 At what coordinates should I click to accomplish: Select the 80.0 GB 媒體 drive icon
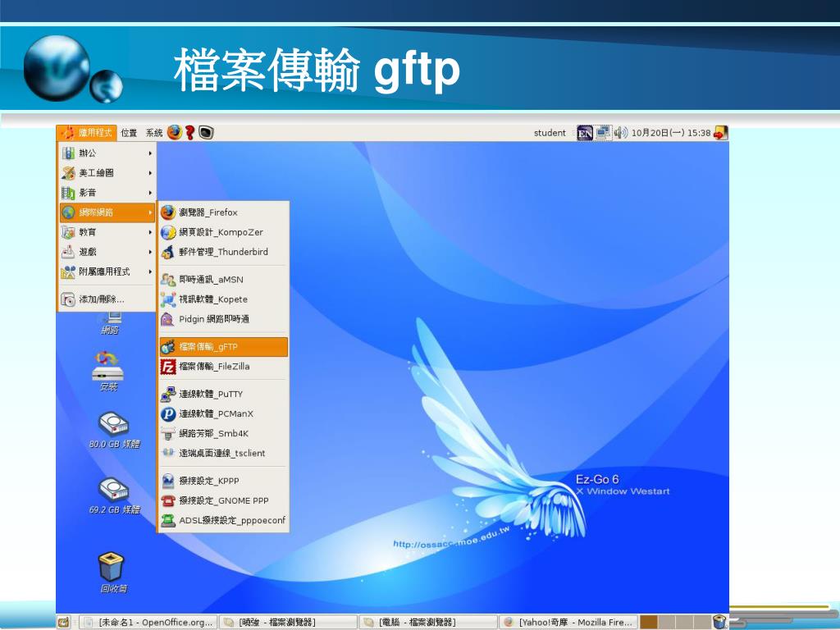pyautogui.click(x=113, y=430)
